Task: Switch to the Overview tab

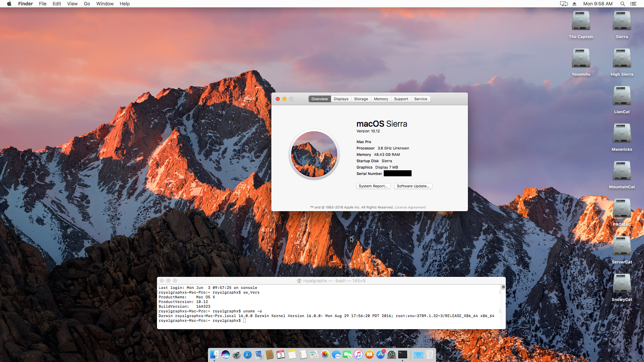Action: tap(320, 99)
